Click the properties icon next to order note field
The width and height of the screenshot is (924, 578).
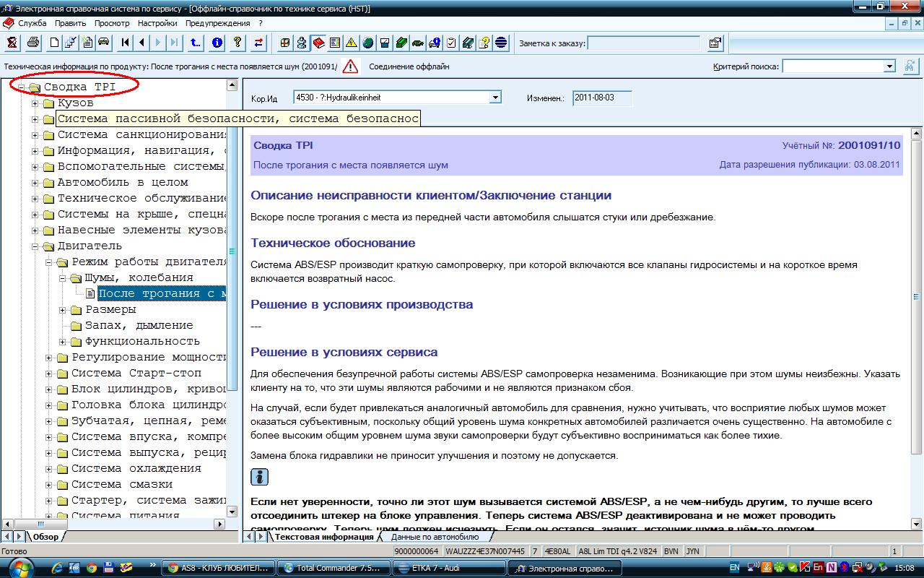click(715, 43)
